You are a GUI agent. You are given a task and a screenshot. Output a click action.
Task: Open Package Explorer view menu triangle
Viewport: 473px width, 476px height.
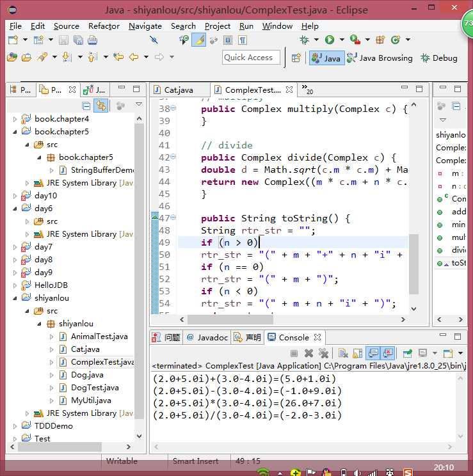pyautogui.click(x=139, y=104)
